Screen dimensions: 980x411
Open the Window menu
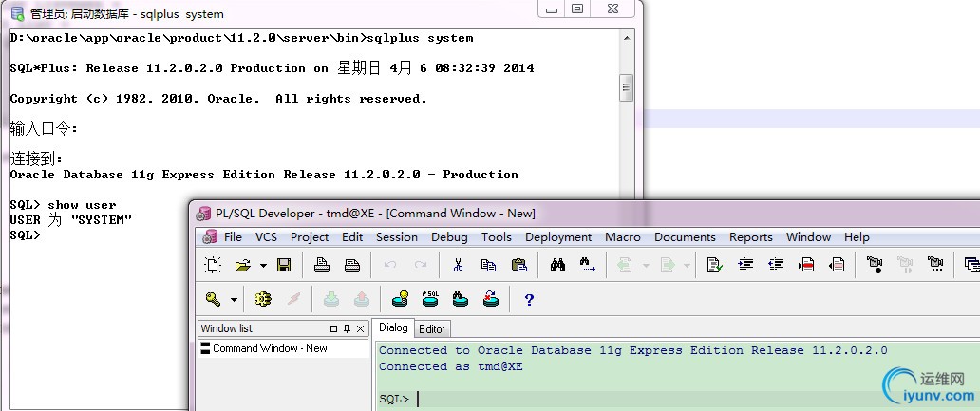click(x=808, y=237)
